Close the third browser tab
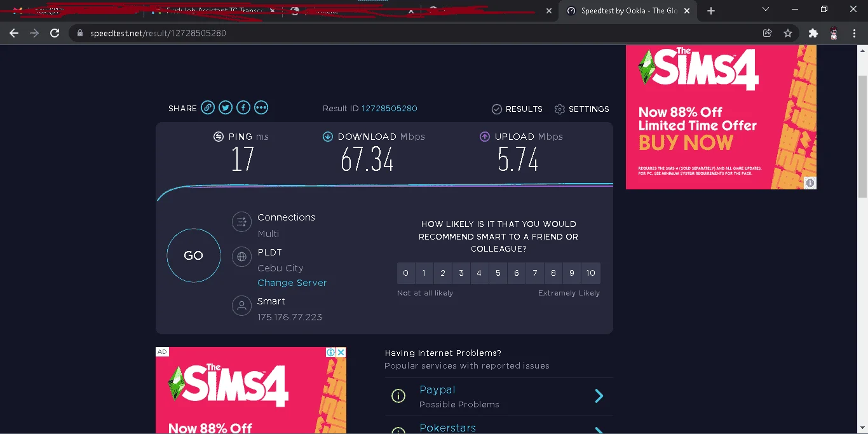 (x=411, y=11)
